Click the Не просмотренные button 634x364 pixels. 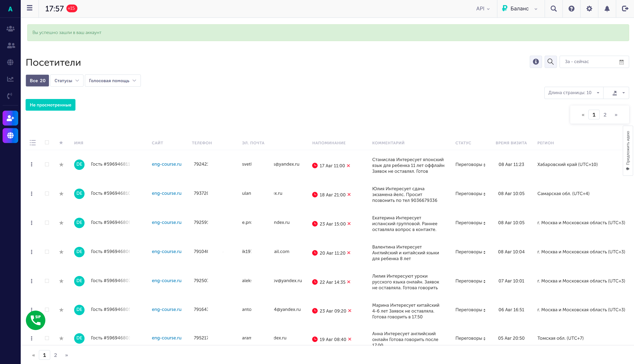50,105
